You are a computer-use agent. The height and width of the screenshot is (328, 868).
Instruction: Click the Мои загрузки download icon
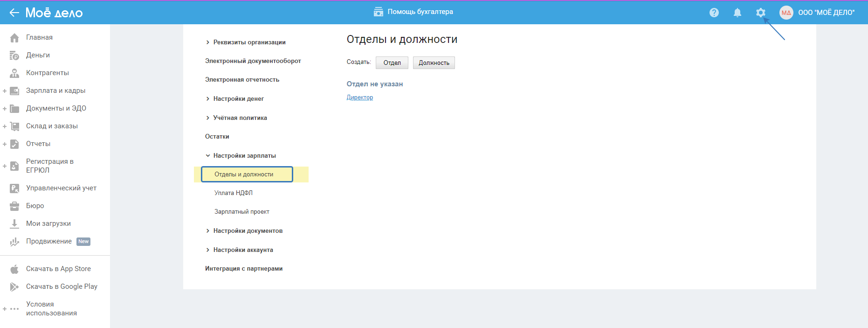tap(14, 224)
